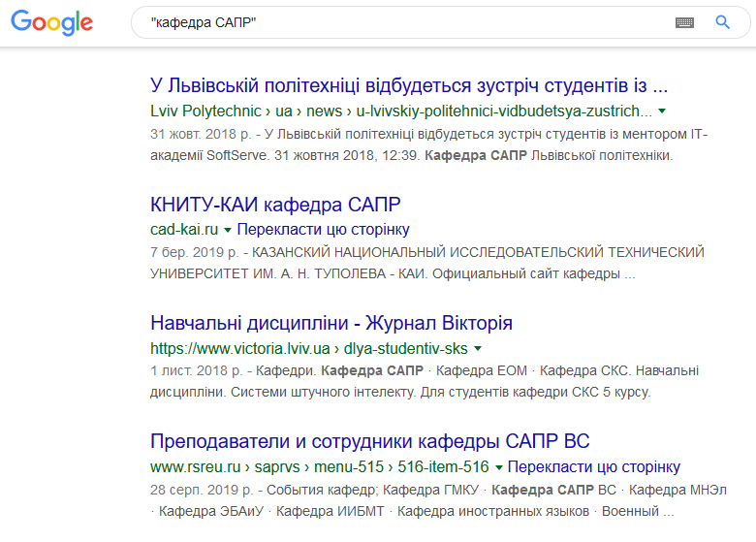Open result "У Львівській політехніці відбудеться зустріч"
Image resolution: width=756 pixels, height=542 pixels.
[409, 85]
